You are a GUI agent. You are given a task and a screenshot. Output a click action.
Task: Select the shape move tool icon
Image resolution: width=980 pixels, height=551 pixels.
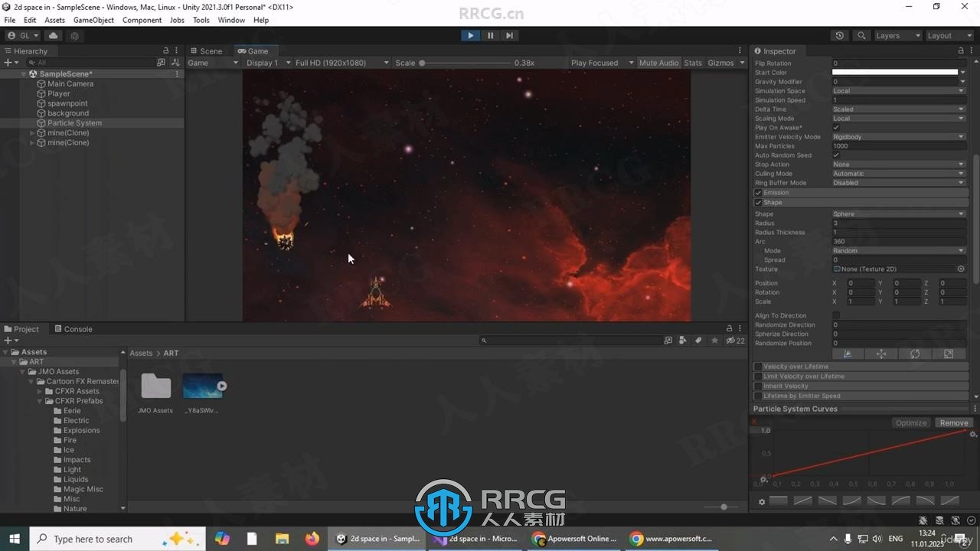[881, 354]
